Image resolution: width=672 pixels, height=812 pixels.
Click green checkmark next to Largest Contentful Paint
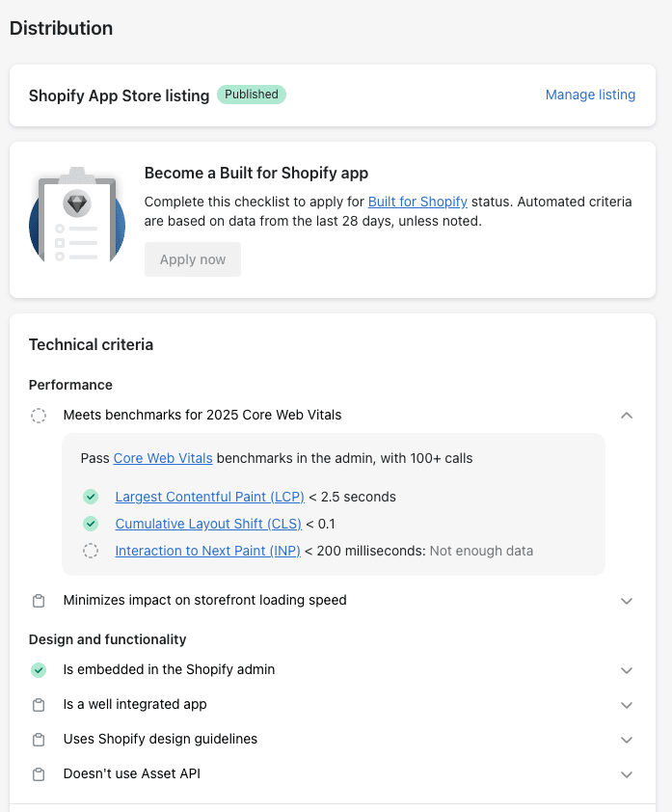click(x=91, y=498)
